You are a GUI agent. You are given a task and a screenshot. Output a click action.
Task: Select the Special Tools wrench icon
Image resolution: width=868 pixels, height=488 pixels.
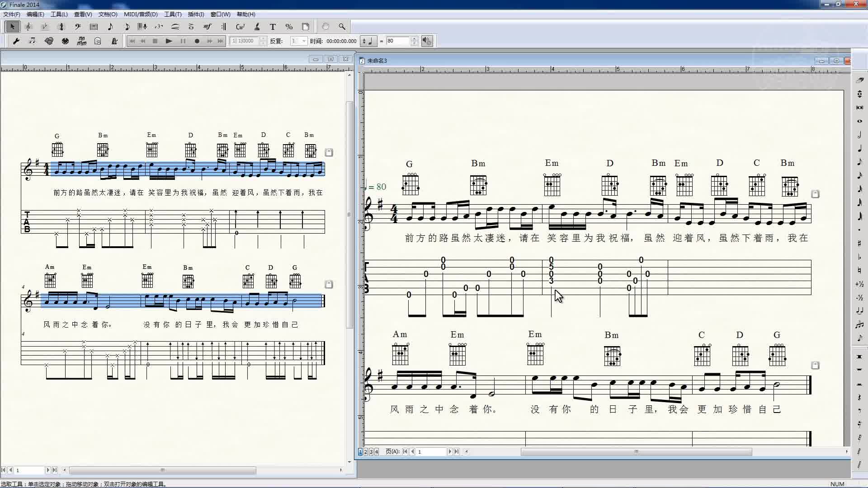16,41
